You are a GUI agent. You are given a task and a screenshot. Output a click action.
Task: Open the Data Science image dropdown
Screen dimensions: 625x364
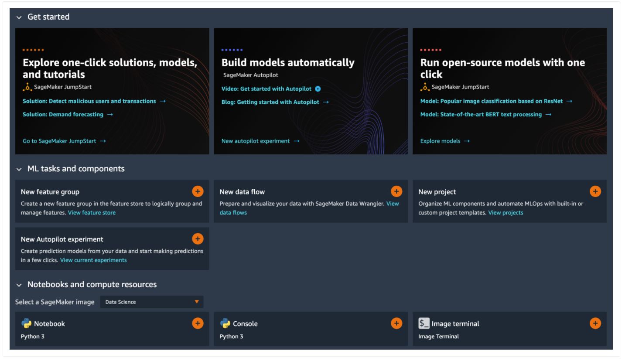pyautogui.click(x=152, y=302)
